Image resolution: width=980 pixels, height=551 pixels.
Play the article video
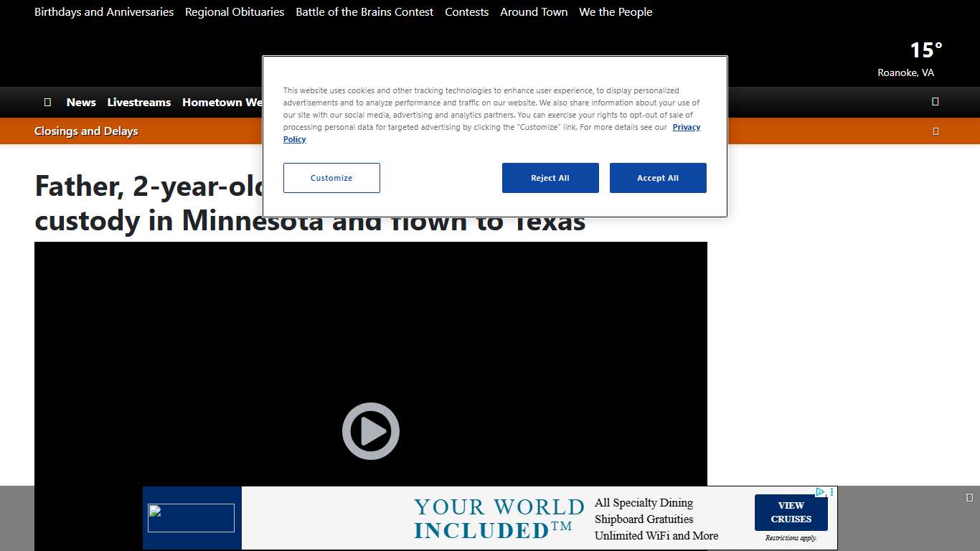click(x=370, y=431)
